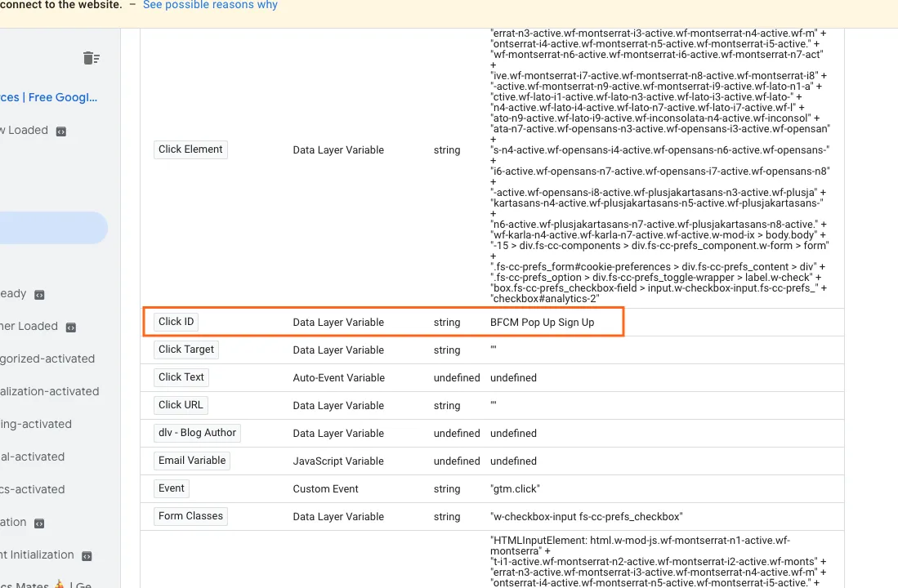Select the Container Loaded event in sidebar

click(29, 327)
